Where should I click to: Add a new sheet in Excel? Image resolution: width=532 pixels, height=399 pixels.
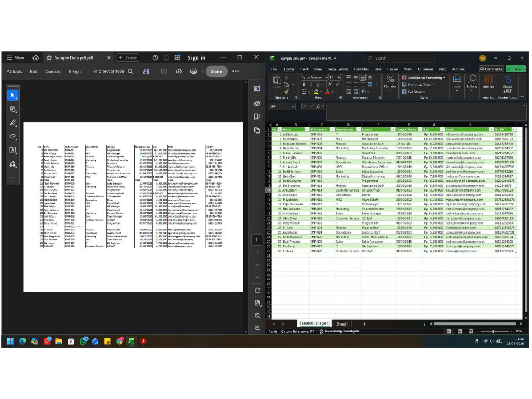pyautogui.click(x=364, y=324)
